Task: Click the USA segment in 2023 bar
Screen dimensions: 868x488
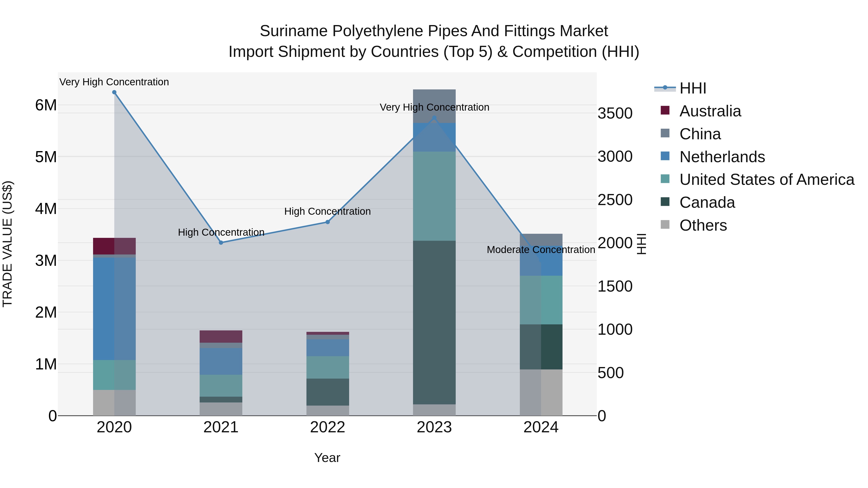Action: pos(434,196)
